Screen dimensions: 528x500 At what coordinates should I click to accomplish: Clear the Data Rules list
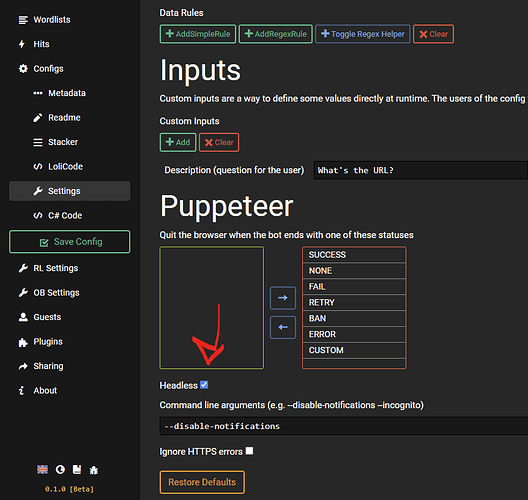click(433, 34)
